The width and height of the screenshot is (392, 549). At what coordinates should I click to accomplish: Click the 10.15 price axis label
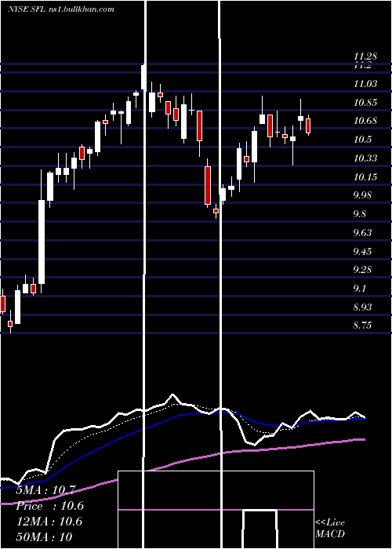[x=365, y=176]
